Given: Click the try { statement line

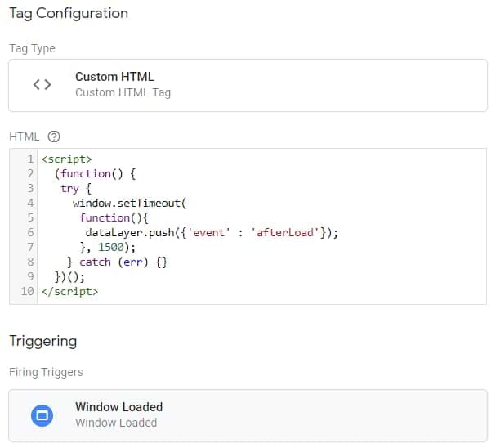Looking at the screenshot, I should click(69, 188).
